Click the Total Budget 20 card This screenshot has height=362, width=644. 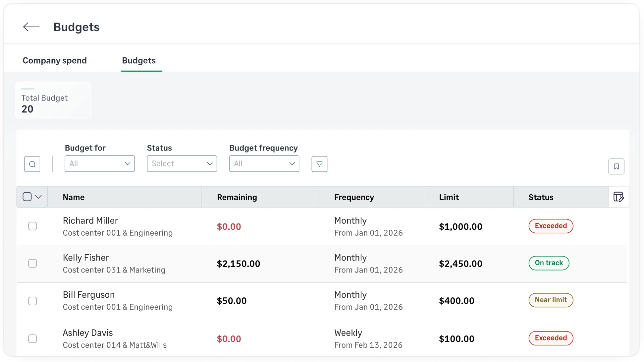tap(53, 100)
